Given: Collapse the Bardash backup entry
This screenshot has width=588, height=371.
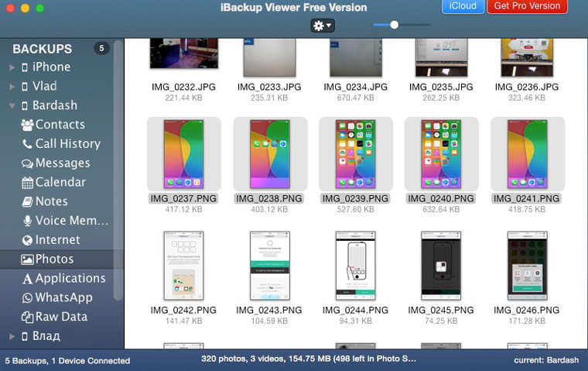Looking at the screenshot, I should coord(12,106).
